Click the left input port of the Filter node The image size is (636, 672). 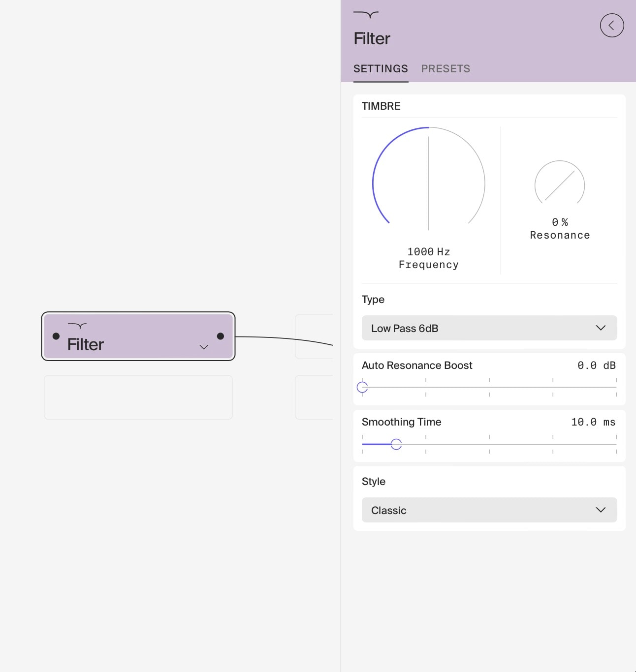point(56,336)
